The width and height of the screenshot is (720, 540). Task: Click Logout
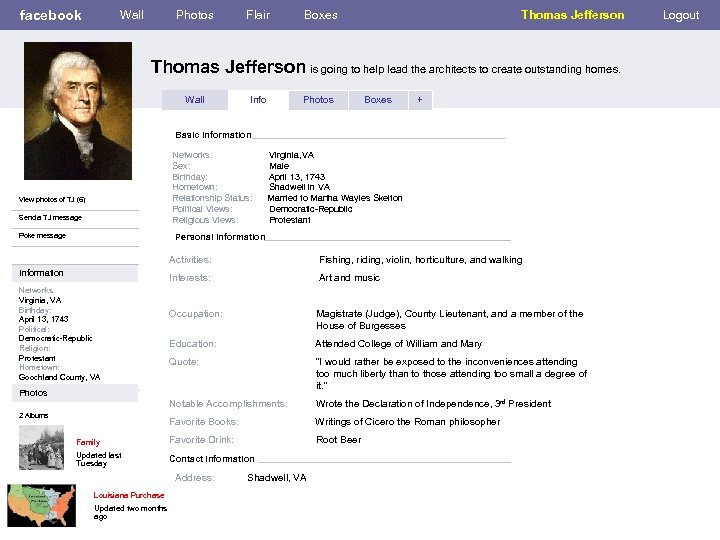[x=681, y=15]
